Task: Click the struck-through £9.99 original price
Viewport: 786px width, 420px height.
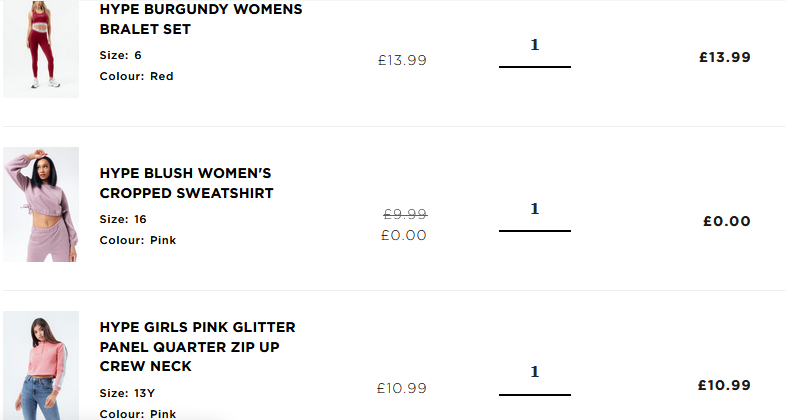Action: [405, 215]
